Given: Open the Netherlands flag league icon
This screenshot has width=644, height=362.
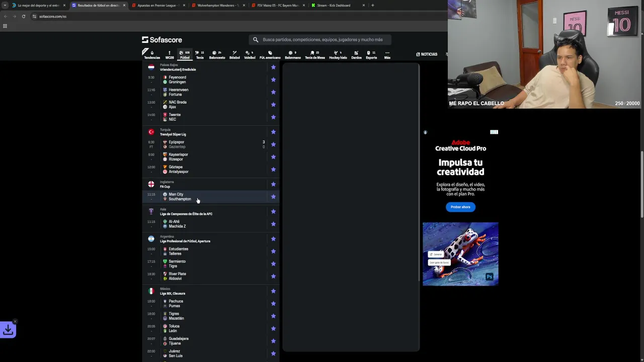Looking at the screenshot, I should (151, 67).
